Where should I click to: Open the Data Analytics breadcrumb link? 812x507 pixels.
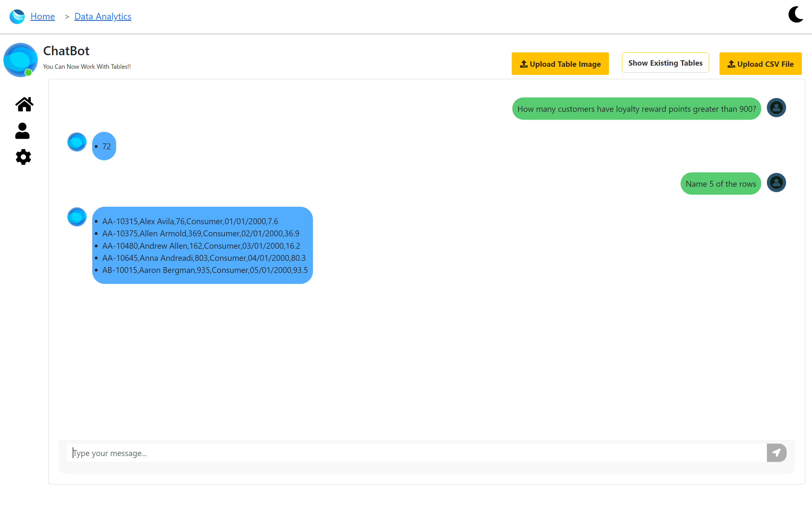[103, 16]
